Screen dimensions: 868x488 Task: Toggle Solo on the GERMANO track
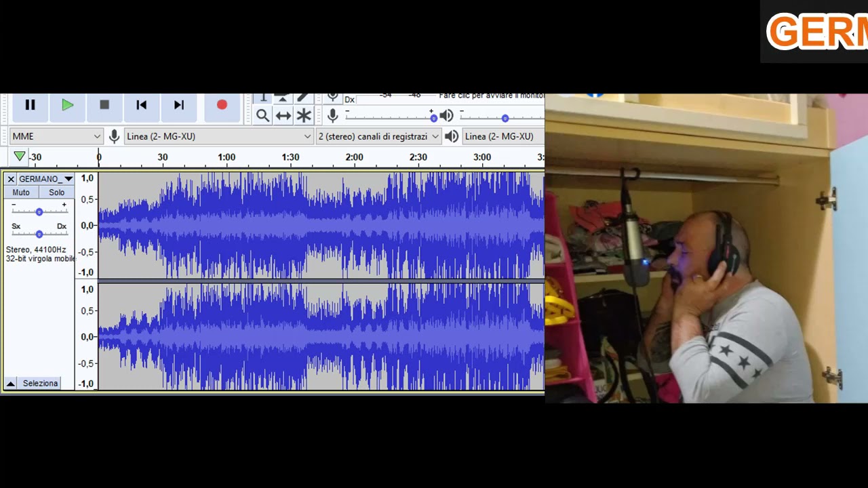pos(57,192)
